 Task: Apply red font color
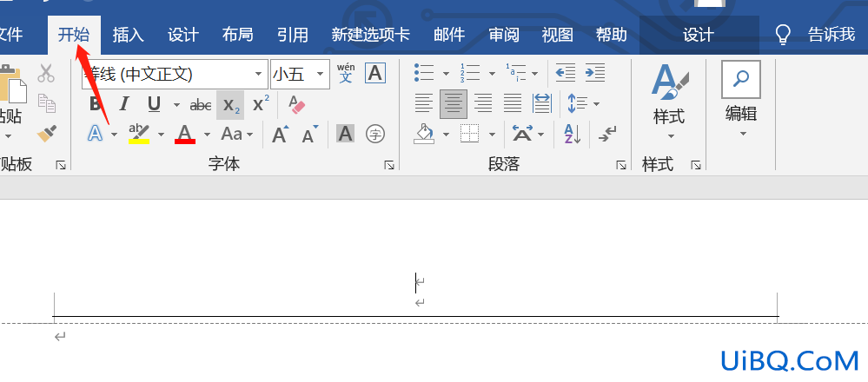tap(185, 134)
